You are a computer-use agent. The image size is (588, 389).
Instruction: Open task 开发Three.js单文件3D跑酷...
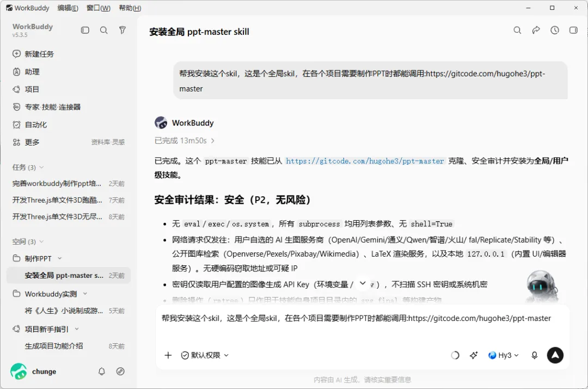(68, 200)
